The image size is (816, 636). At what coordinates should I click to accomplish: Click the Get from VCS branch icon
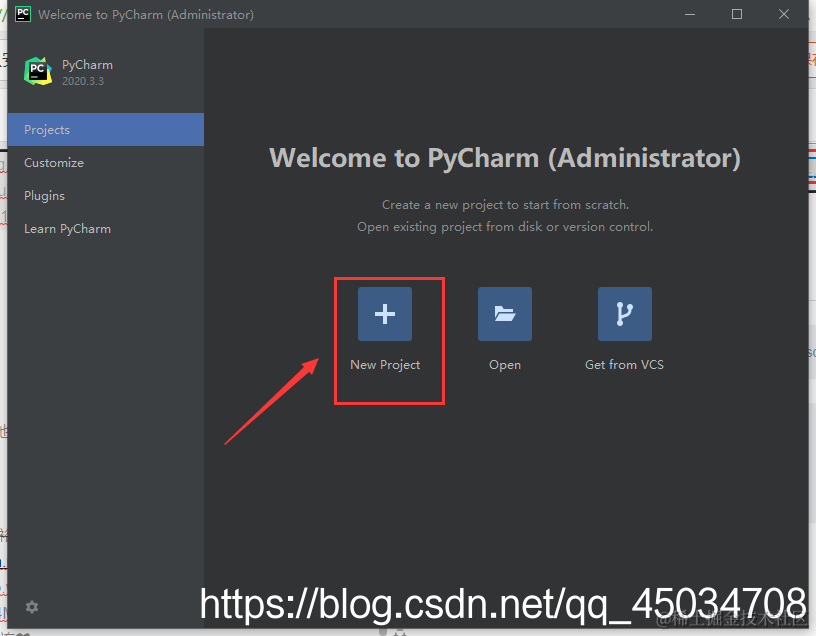624,314
